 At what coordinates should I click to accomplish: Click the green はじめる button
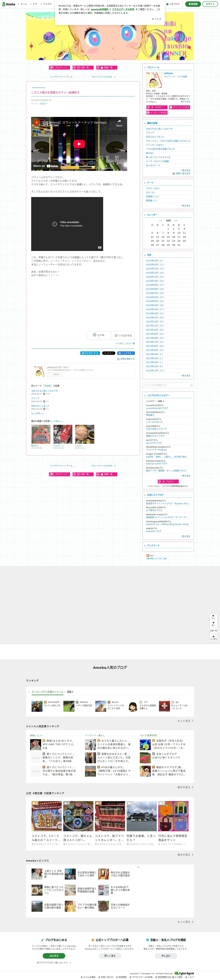pyautogui.click(x=54, y=956)
